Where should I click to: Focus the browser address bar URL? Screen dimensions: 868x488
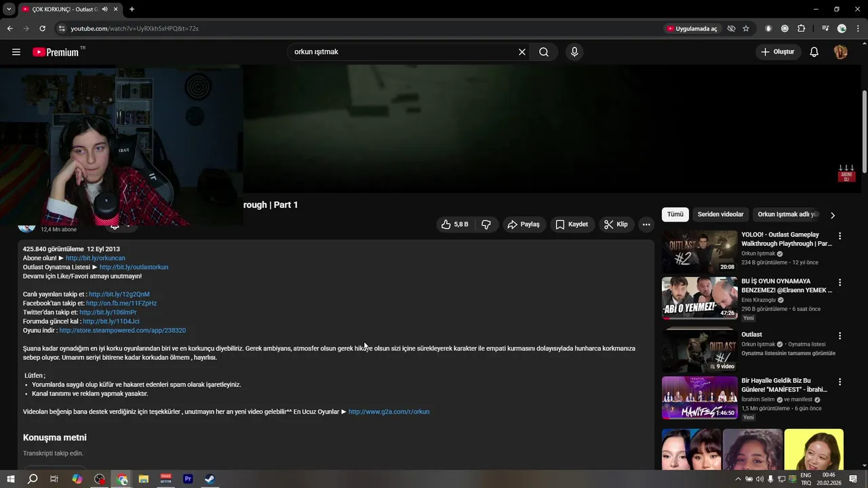(x=134, y=28)
